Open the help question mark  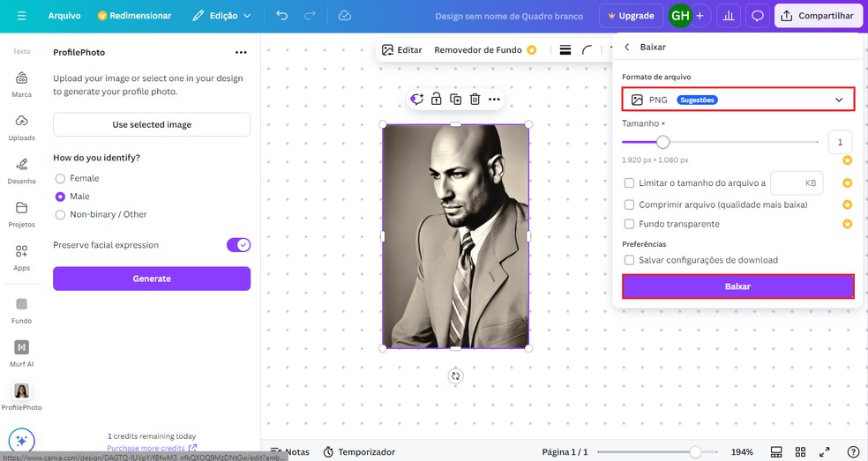(854, 452)
